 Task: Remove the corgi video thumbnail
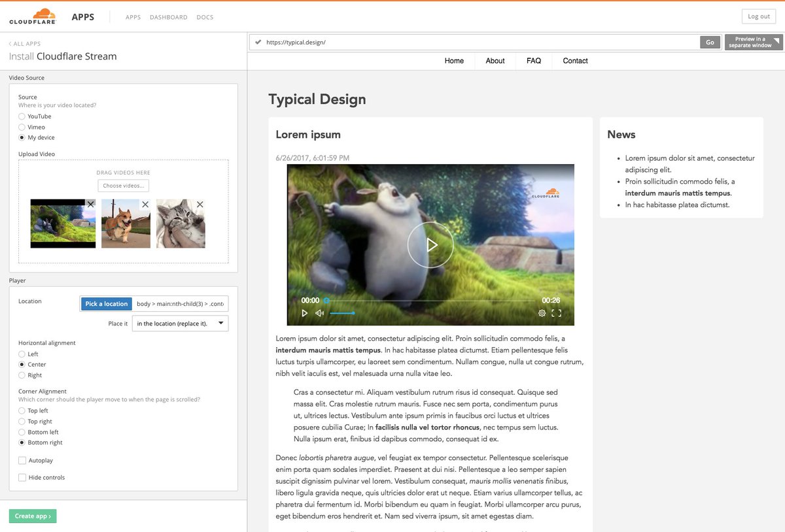145,204
